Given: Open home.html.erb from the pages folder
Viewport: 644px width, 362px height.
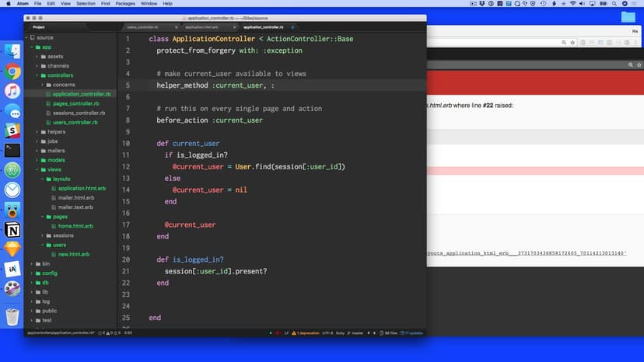Looking at the screenshot, I should [x=75, y=226].
